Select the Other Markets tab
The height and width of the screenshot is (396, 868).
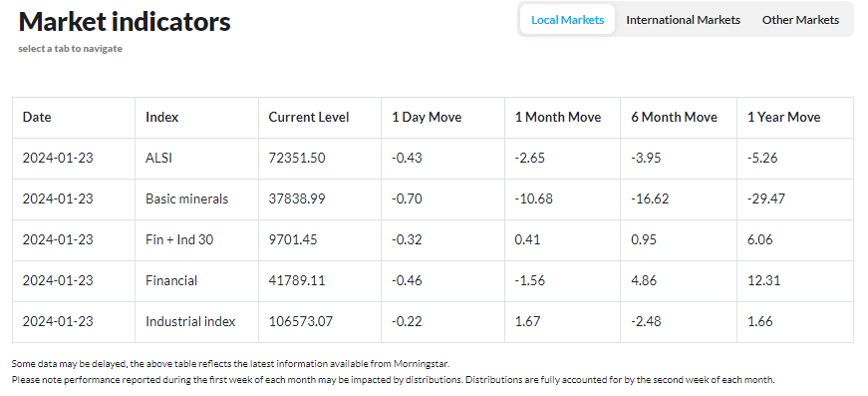pos(800,19)
